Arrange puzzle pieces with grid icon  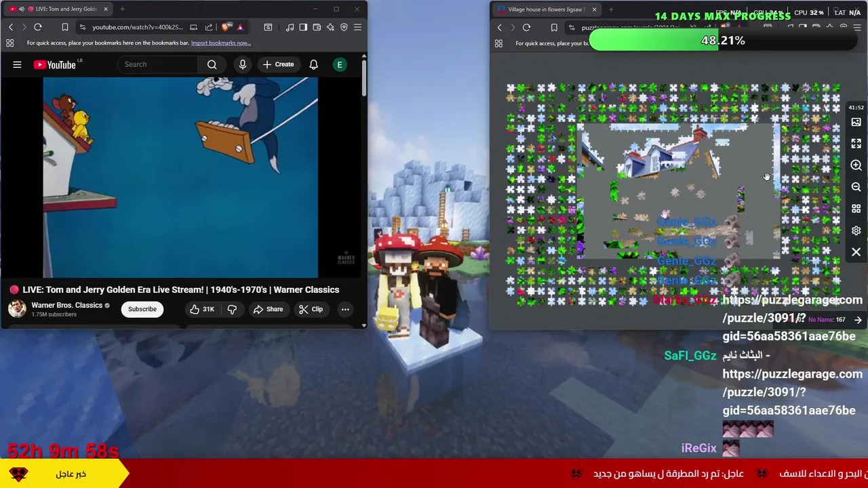click(x=856, y=209)
